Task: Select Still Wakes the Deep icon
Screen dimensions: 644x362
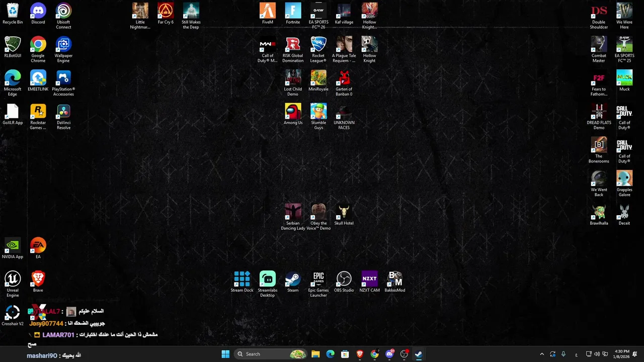Action: point(191,16)
